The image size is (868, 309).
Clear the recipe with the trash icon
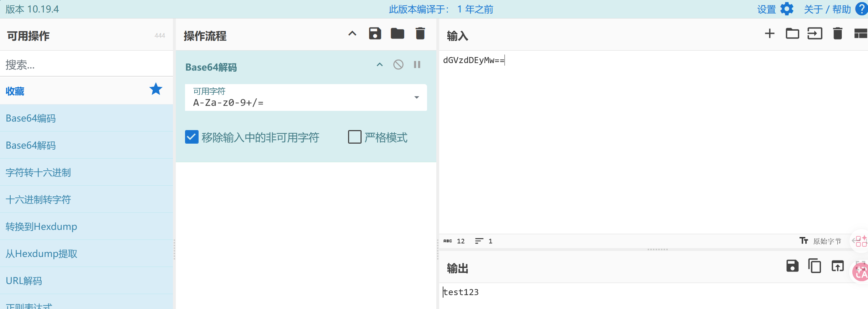[420, 34]
